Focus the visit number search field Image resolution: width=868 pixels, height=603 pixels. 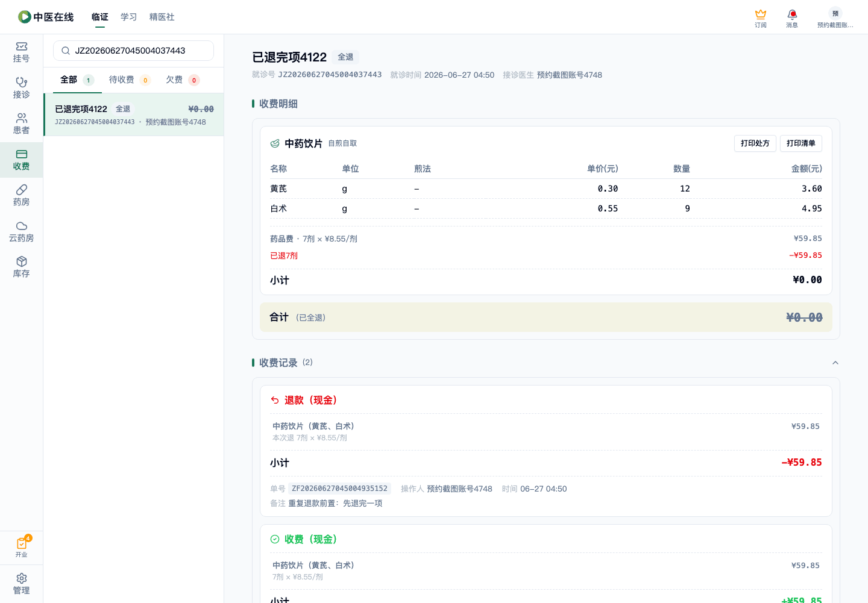[133, 51]
